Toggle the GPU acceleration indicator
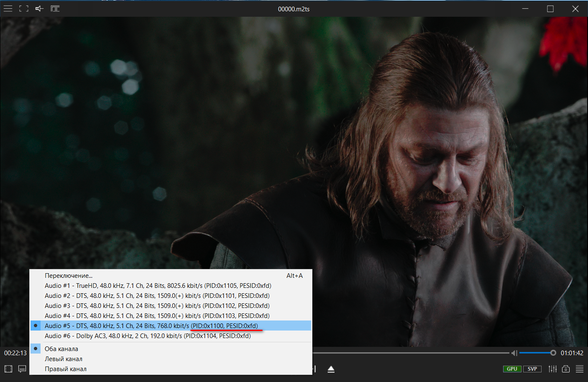Image resolution: width=588 pixels, height=382 pixels. tap(512, 369)
